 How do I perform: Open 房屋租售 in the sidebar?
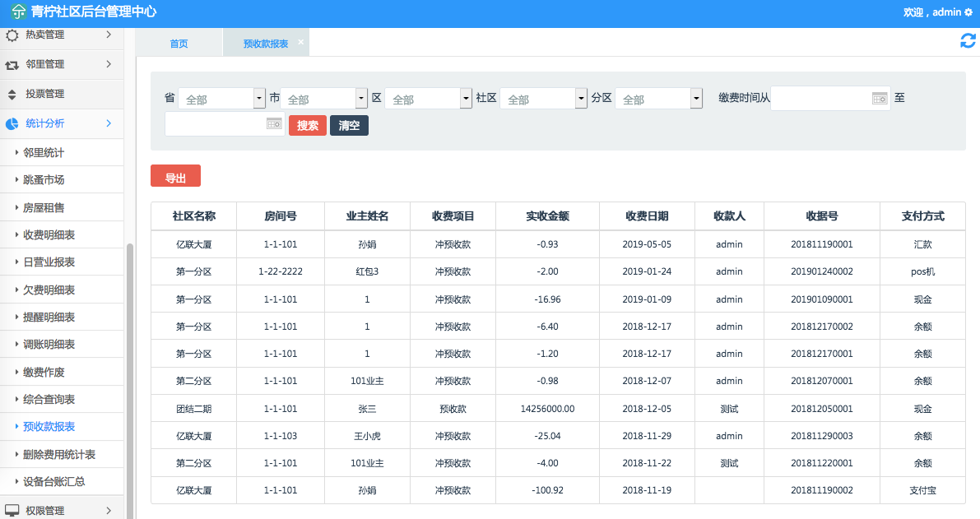(43, 207)
